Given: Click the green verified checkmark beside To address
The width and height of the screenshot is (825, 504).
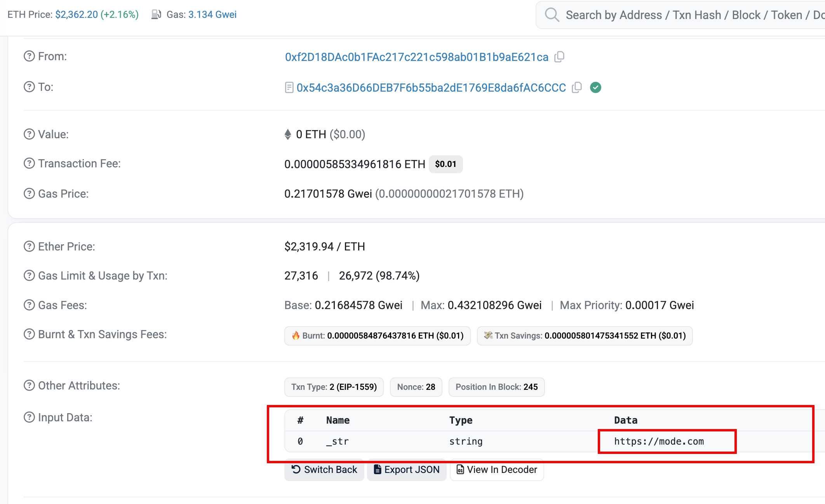Looking at the screenshot, I should click(595, 88).
